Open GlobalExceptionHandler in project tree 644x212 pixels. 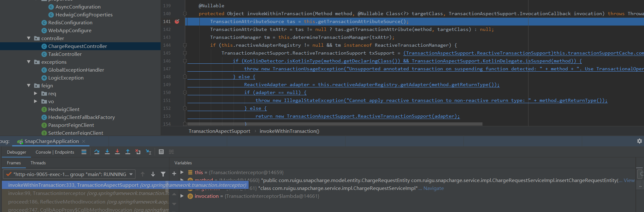tap(76, 70)
